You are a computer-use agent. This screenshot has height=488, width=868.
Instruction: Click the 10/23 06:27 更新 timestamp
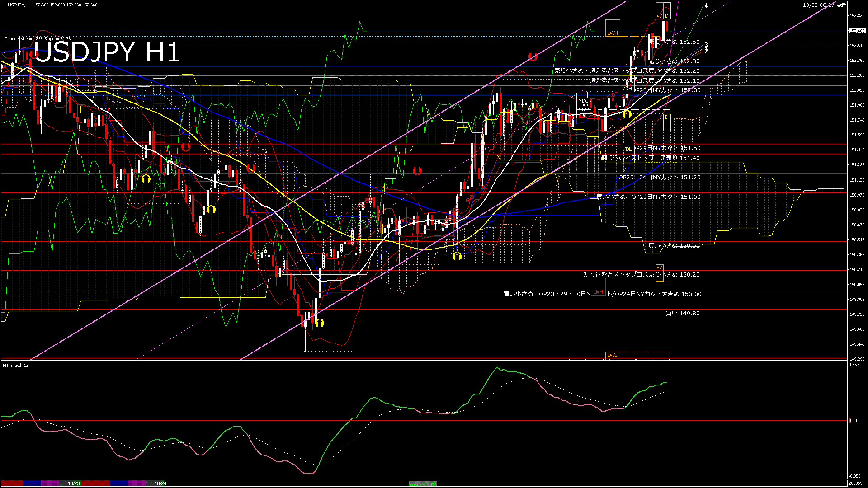click(824, 5)
